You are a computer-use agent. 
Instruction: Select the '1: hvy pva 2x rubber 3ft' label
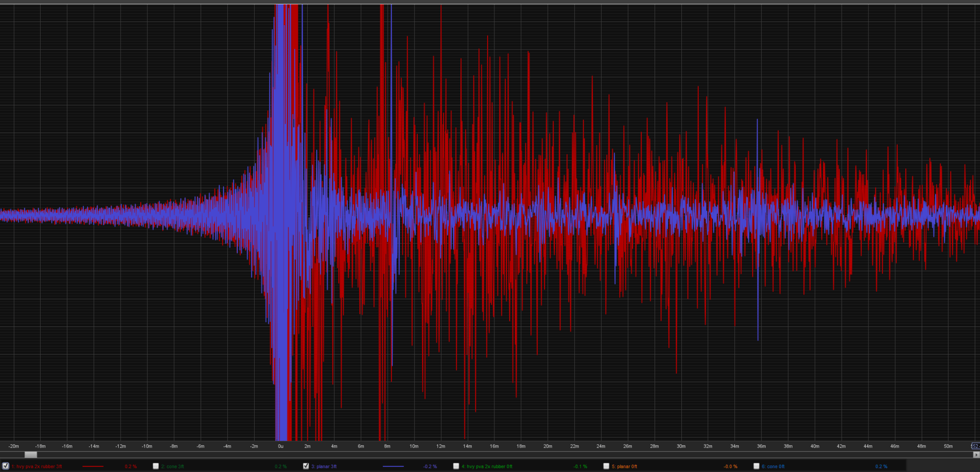click(x=37, y=466)
